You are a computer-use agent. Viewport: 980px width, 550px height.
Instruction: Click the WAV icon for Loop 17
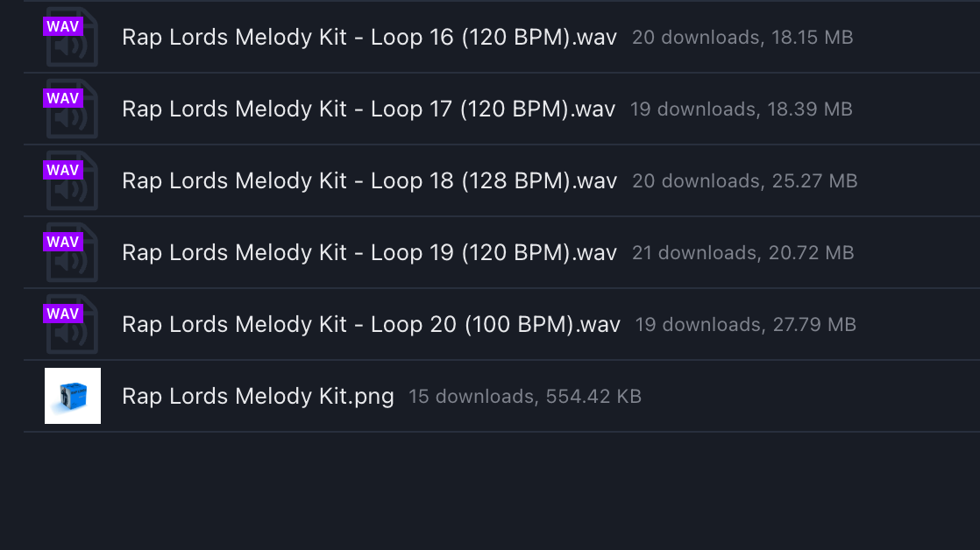[x=63, y=97]
